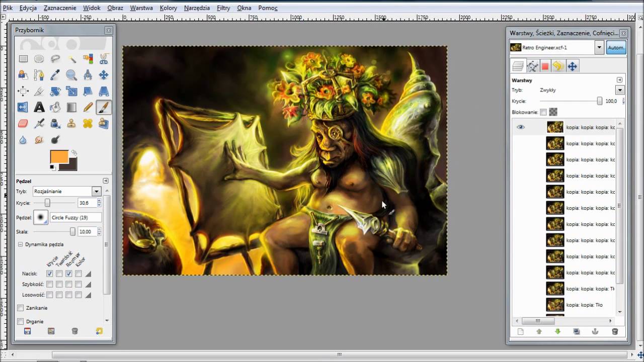
Task: Select the Scale tool
Action: (x=71, y=91)
